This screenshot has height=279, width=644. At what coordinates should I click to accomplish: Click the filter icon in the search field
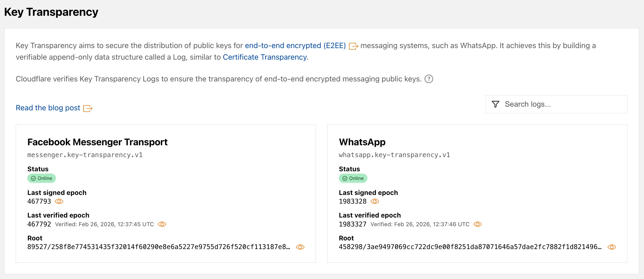496,104
